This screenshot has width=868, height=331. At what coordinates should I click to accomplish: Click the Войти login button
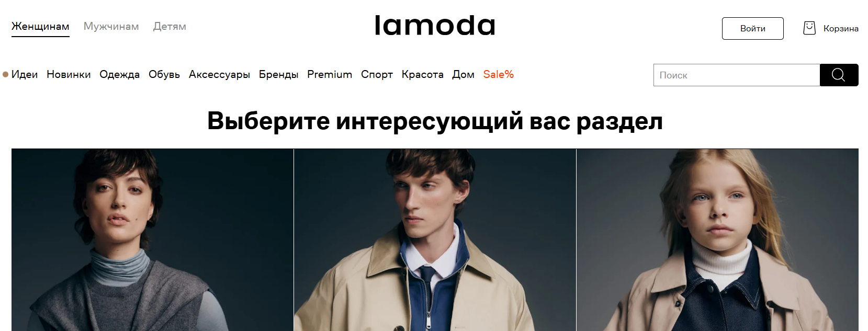[753, 28]
